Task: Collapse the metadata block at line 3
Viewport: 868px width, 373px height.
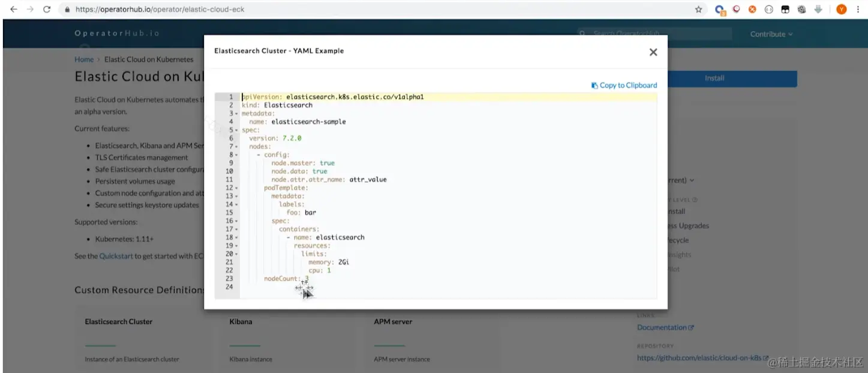Action: (x=236, y=114)
